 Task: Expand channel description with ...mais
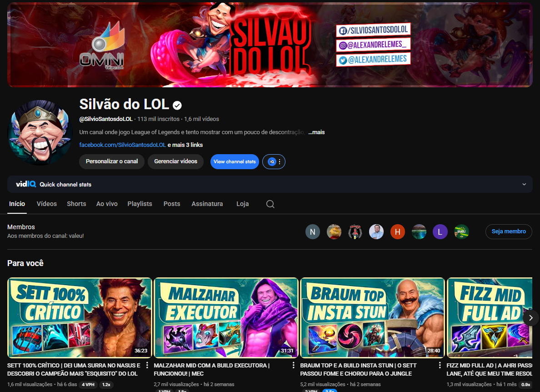[316, 132]
